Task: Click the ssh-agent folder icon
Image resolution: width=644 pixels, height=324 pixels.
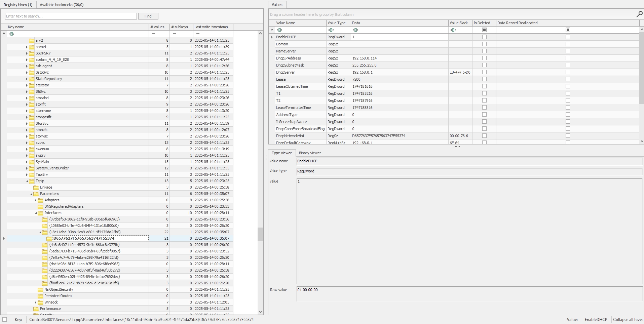Action: [32, 66]
